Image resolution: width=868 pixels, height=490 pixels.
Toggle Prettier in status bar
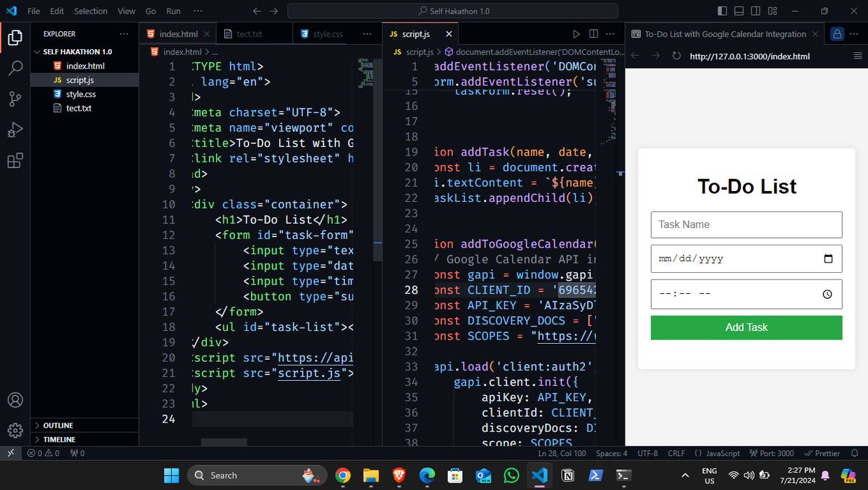coord(822,453)
